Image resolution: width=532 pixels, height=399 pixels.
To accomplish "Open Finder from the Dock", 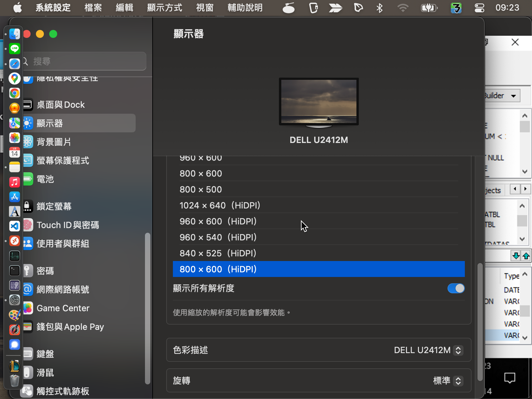I will click(15, 34).
